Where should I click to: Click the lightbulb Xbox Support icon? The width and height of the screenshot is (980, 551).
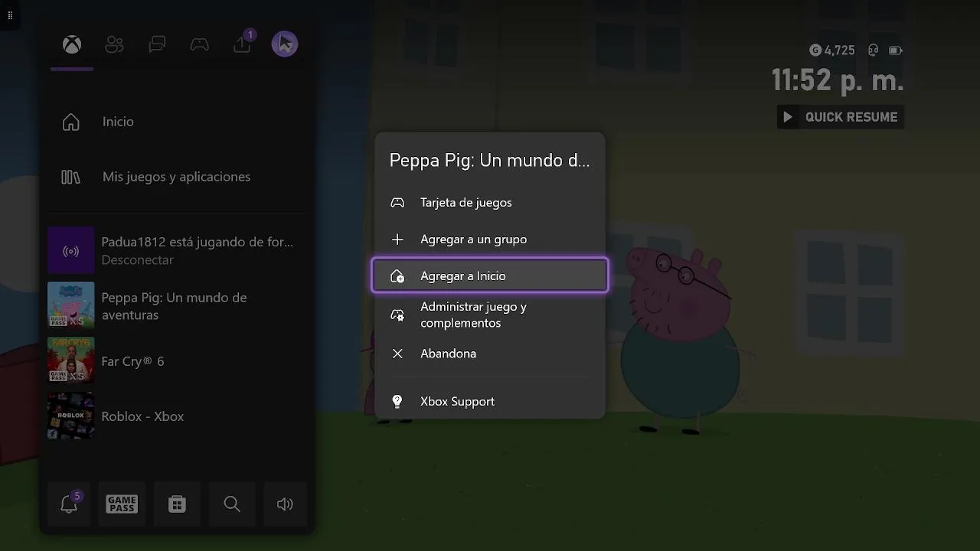point(397,401)
